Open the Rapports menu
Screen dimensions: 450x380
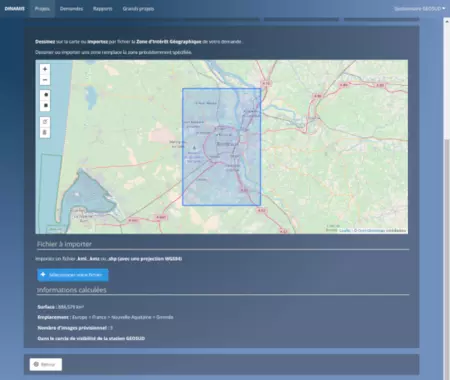pyautogui.click(x=103, y=9)
